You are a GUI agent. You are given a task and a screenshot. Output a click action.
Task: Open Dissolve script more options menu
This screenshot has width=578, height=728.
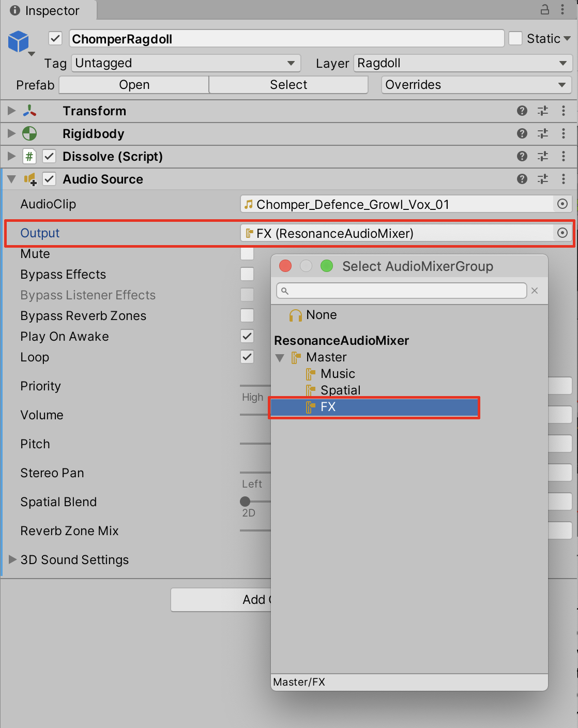pos(564,156)
